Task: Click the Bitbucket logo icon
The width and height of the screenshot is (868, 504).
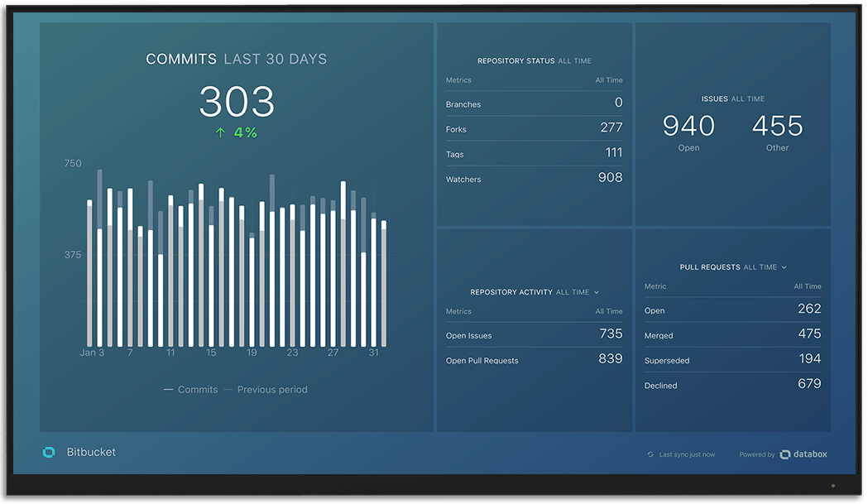Action: click(49, 452)
